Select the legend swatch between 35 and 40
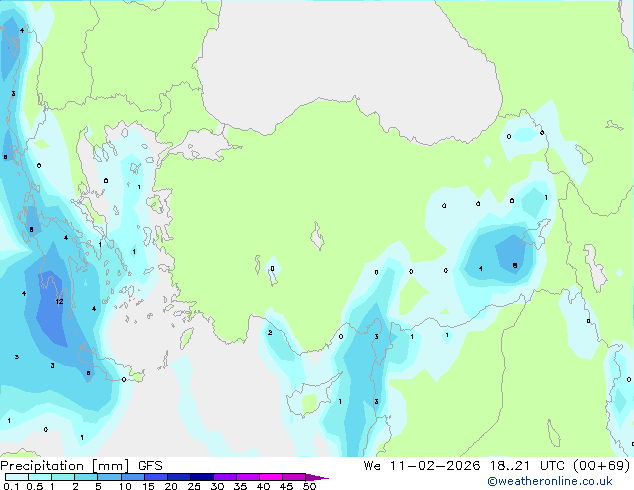Screen dimensions: 634x490 [x=248, y=477]
